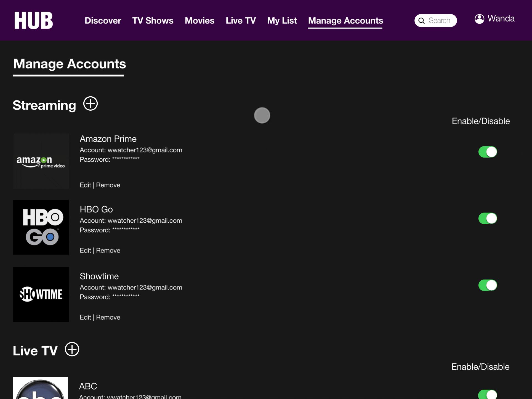Disable the HBO Go toggle
This screenshot has width=532, height=399.
[x=488, y=218]
